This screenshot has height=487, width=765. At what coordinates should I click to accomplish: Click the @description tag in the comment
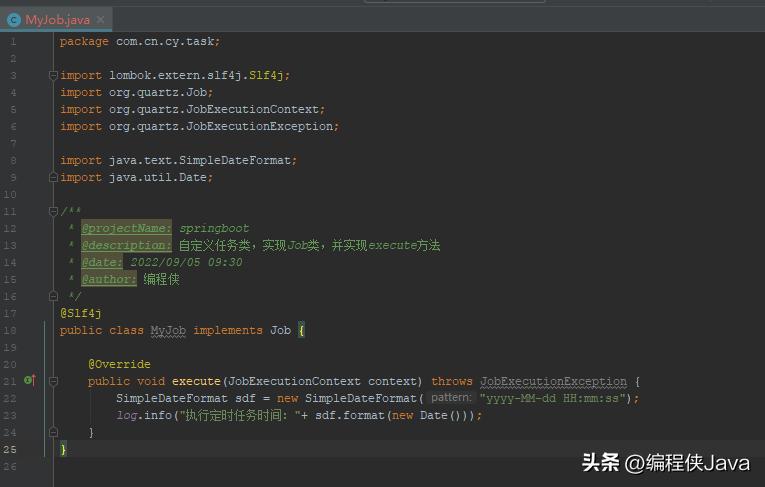tap(126, 245)
